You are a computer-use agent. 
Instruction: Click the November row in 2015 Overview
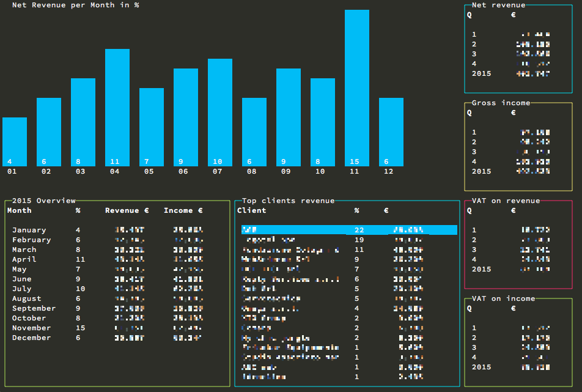pos(108,328)
